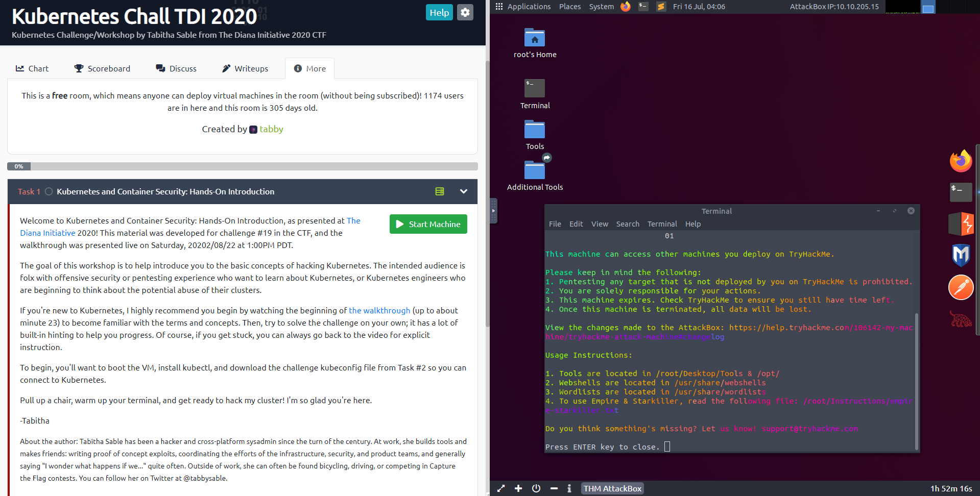Viewport: 980px width, 496px height.
Task: Click the room settings gear icon
Action: (465, 12)
